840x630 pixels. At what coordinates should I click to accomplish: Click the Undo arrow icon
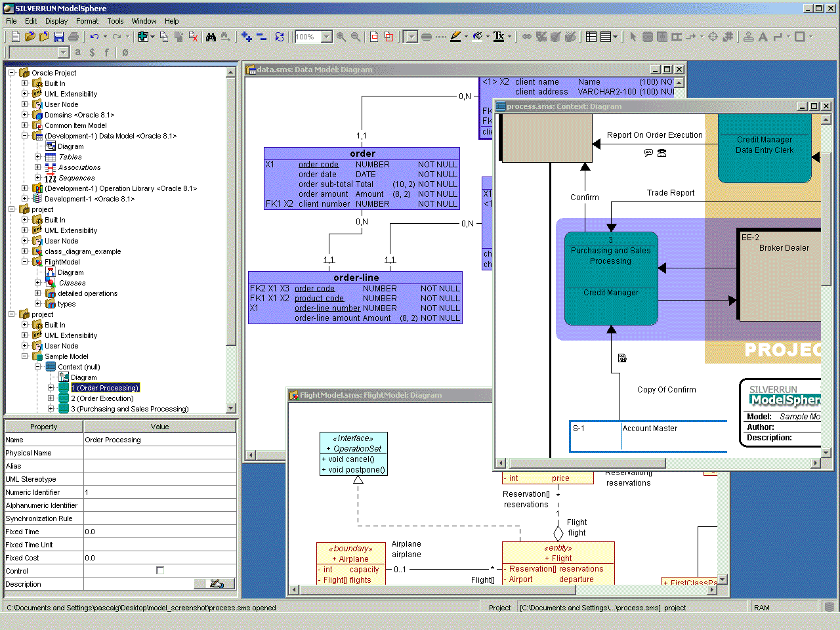click(x=95, y=37)
